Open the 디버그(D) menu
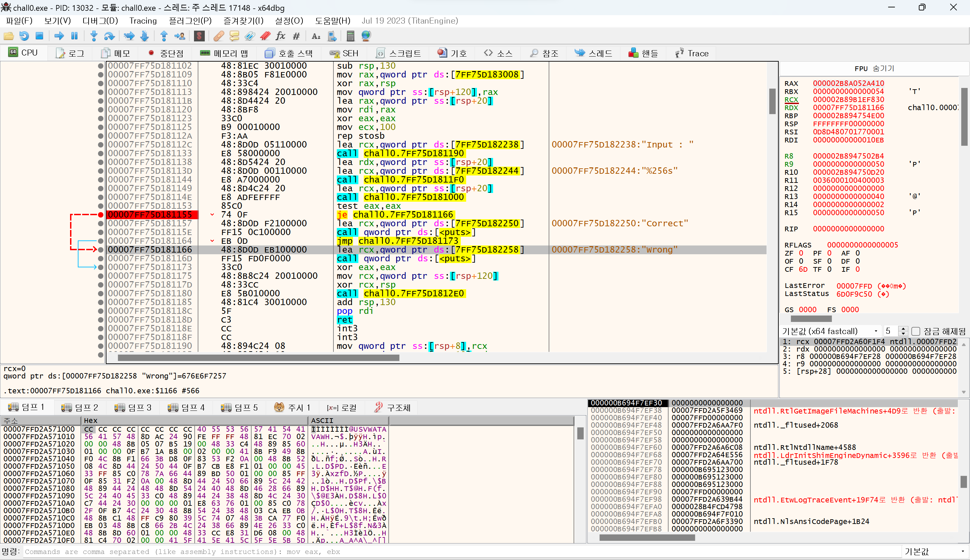970x560 pixels. 100,21
